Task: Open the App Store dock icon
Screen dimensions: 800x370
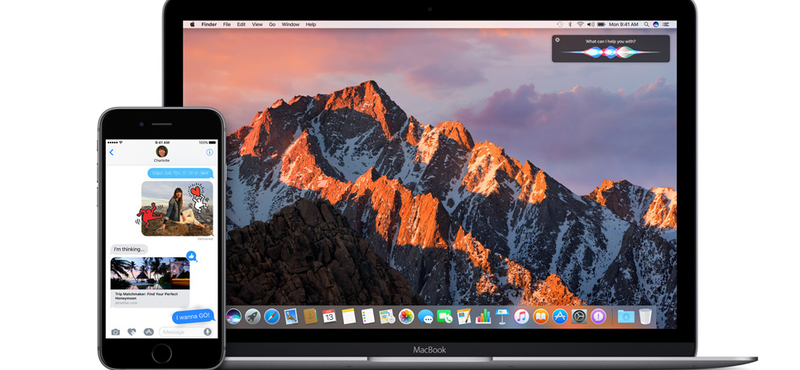Action: (x=560, y=316)
